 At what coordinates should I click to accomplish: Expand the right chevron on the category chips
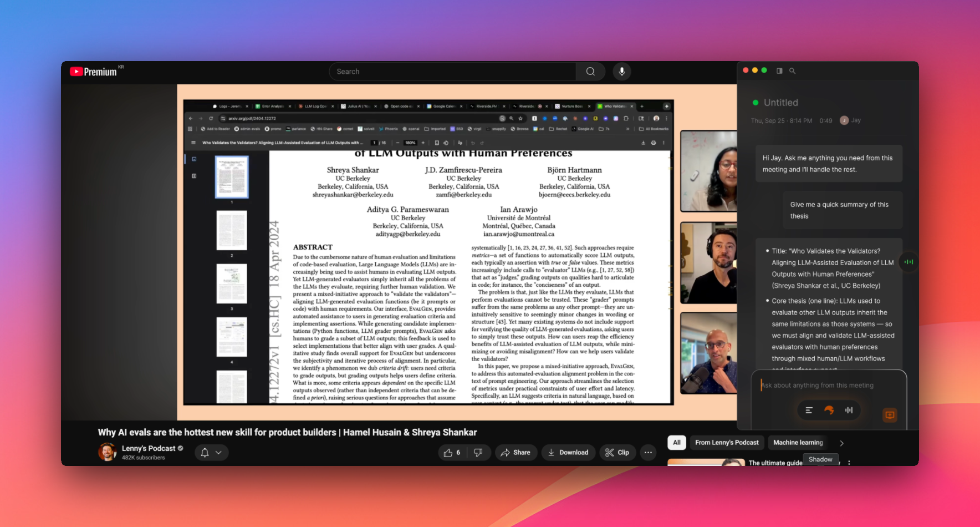841,443
